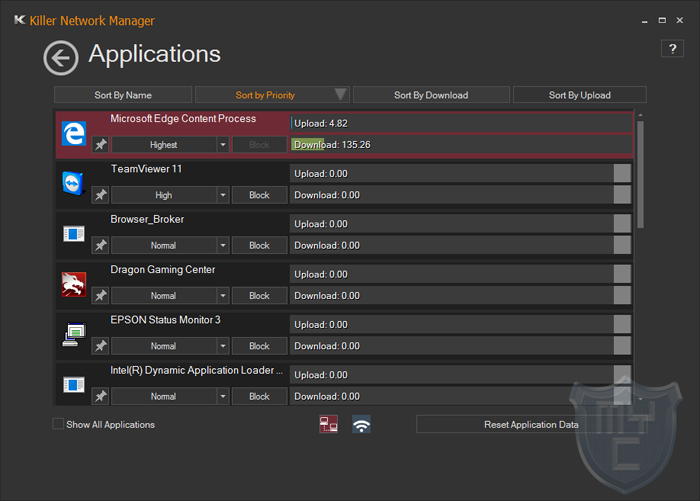Click the applications list scrollbar thumb
The image size is (700, 501).
tap(641, 174)
